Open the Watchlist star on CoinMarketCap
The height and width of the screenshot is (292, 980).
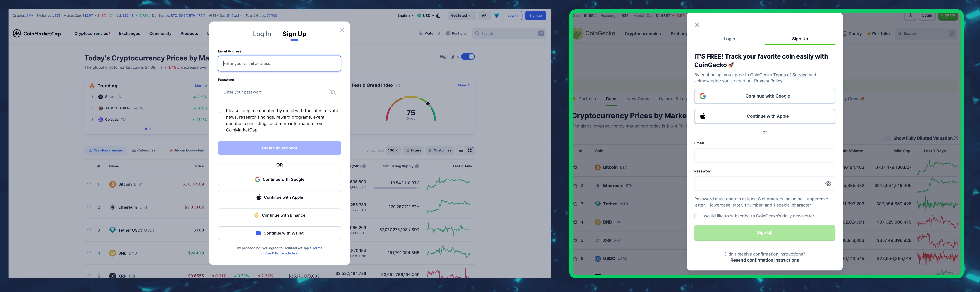point(420,34)
